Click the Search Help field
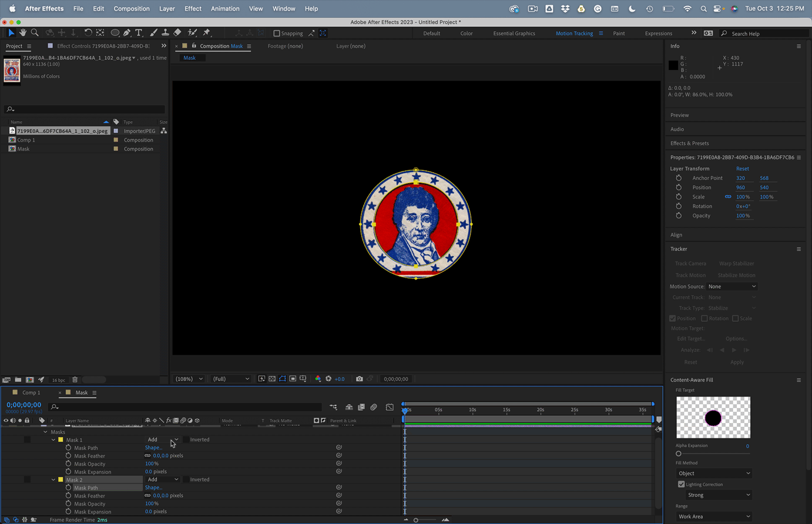The height and width of the screenshot is (524, 812). (764, 33)
